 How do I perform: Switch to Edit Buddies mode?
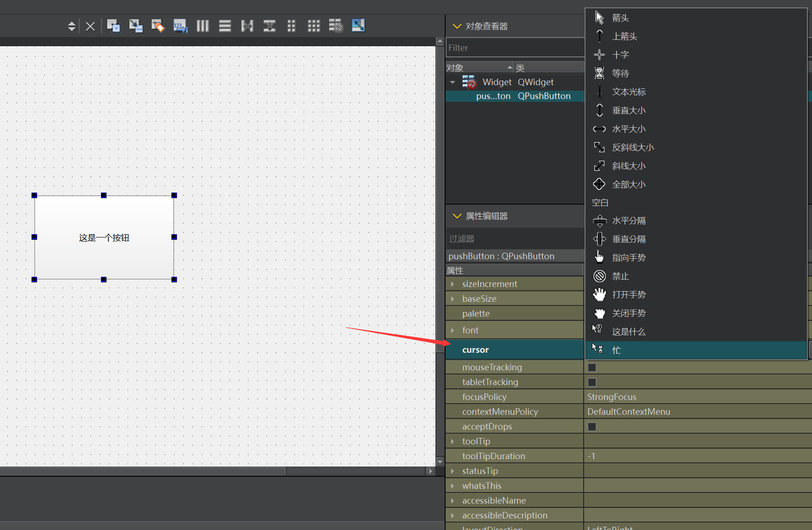coord(158,25)
